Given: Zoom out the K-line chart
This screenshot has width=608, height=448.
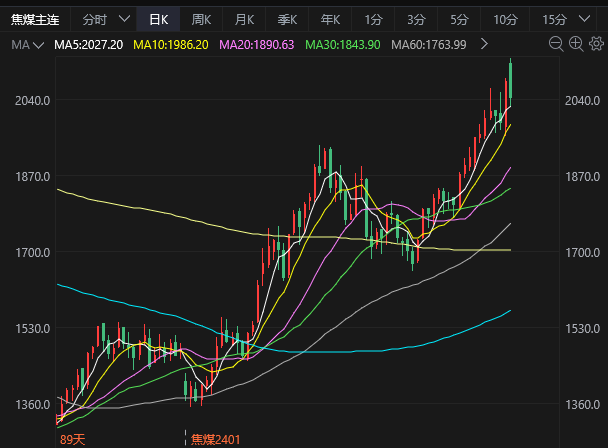Looking at the screenshot, I should coord(555,44).
